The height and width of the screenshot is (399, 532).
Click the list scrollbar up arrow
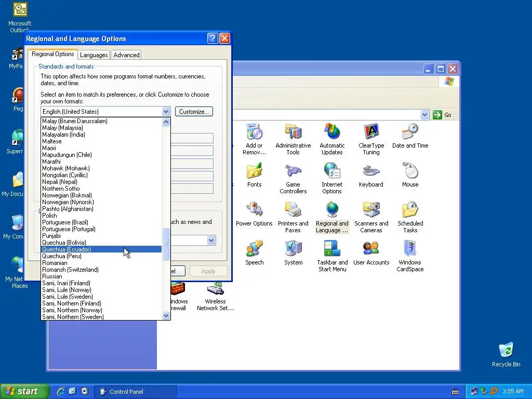coord(166,122)
